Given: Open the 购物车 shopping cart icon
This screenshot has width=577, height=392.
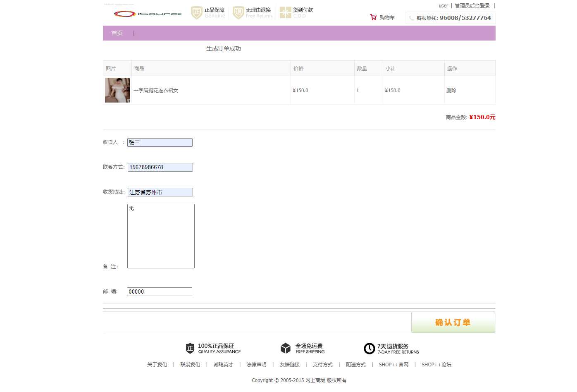Looking at the screenshot, I should click(374, 17).
